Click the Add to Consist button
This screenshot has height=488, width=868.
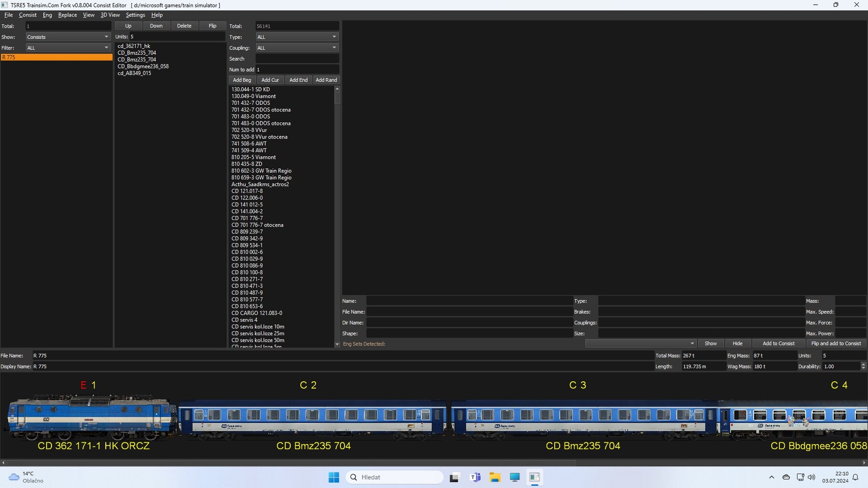pos(778,344)
